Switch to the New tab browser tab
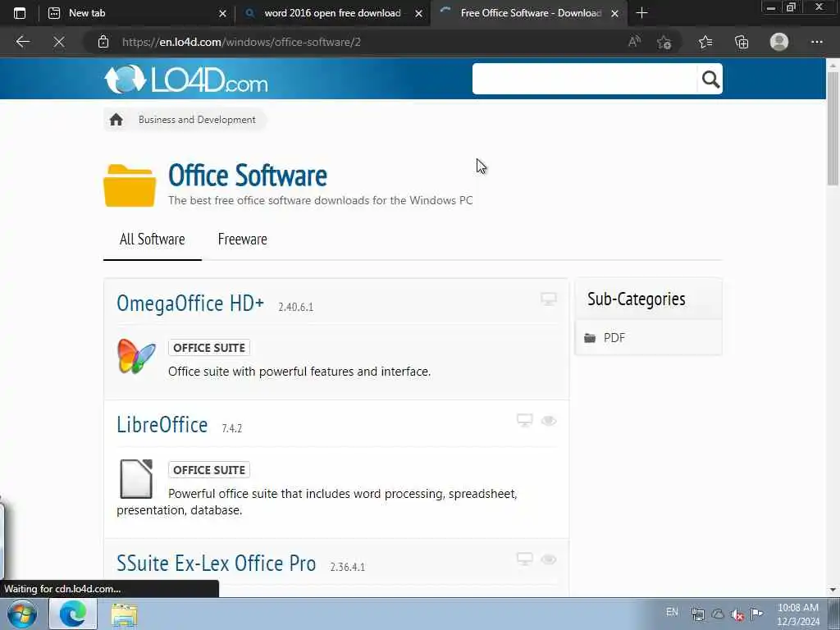This screenshot has width=840, height=630. [135, 13]
